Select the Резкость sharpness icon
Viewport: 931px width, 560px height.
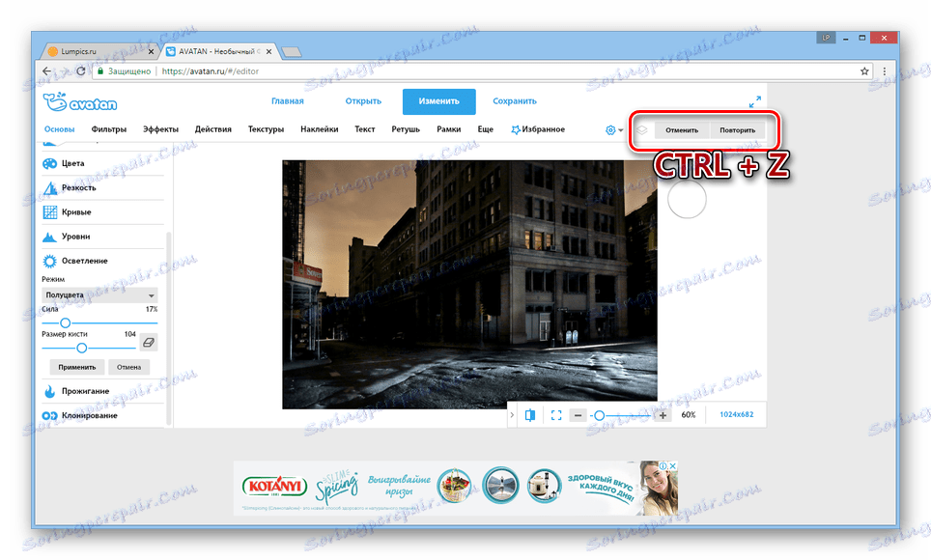click(50, 187)
